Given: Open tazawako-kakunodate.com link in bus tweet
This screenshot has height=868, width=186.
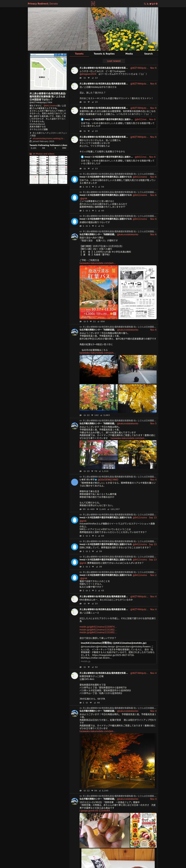Looking at the screenshot, I should click(97, 263).
